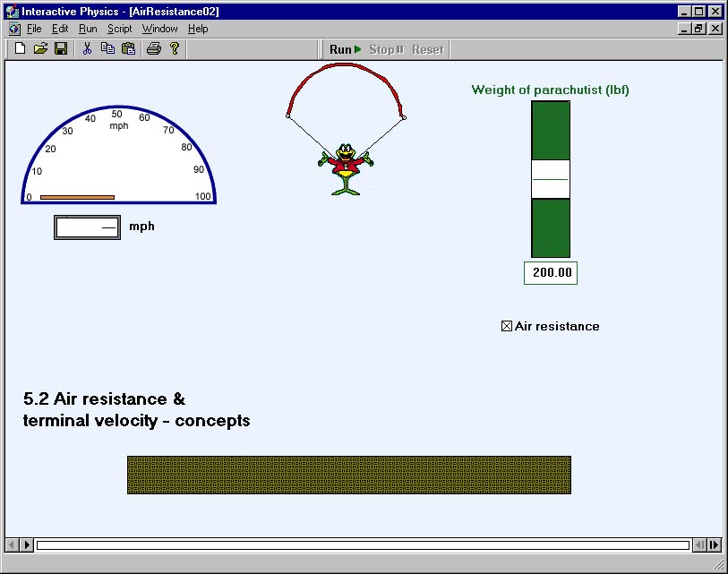
Task: Click the Cut scissors icon
Action: click(87, 48)
